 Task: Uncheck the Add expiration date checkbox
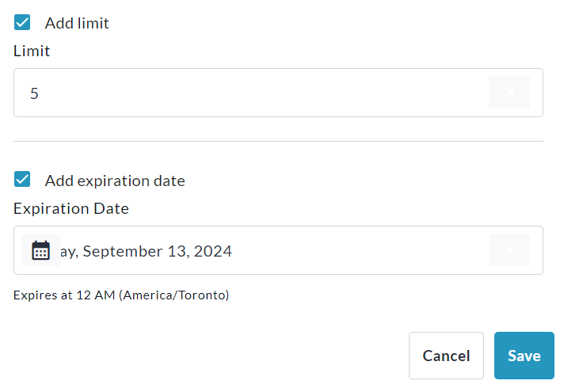click(22, 180)
